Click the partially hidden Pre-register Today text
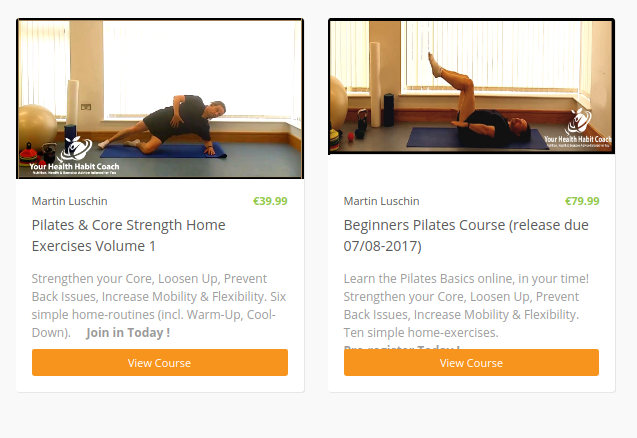The width and height of the screenshot is (637, 438). (x=402, y=347)
